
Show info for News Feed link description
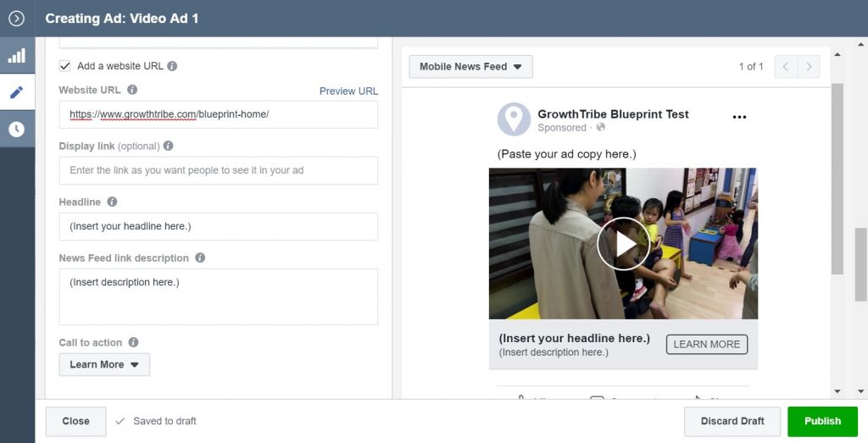(200, 257)
